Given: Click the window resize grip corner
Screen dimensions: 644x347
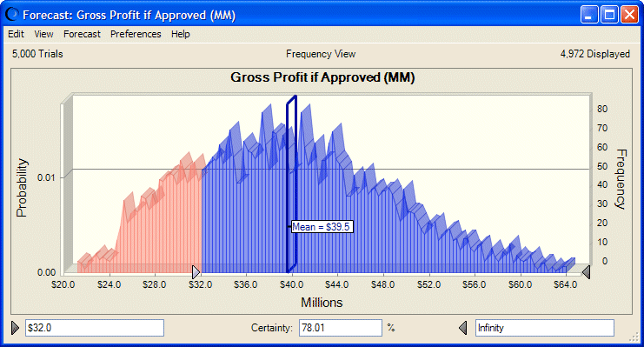Looking at the screenshot, I should pyautogui.click(x=634, y=337).
